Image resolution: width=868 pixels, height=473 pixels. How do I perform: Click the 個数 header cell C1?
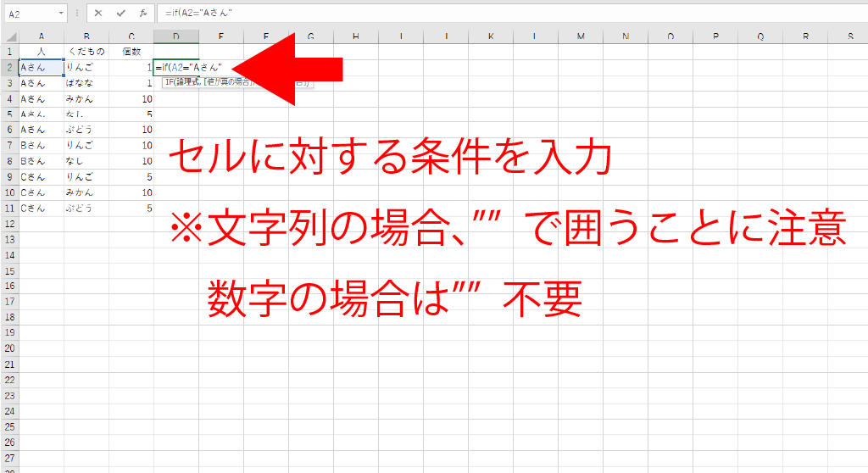(131, 52)
